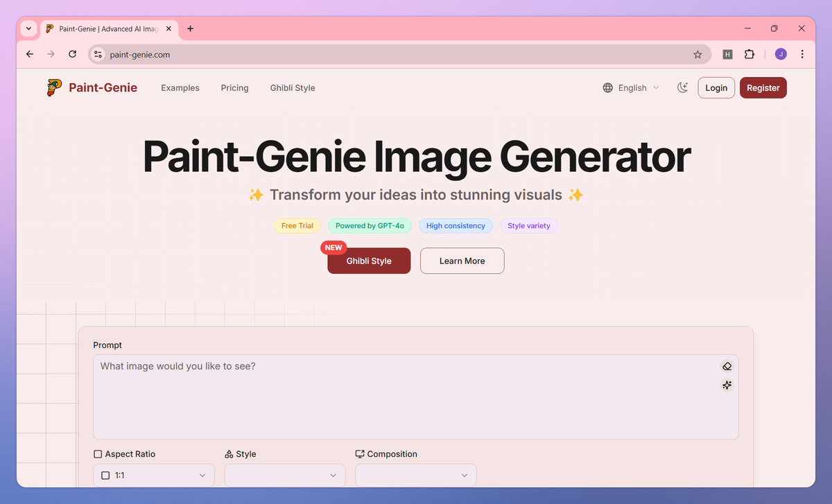The width and height of the screenshot is (832, 504).
Task: Click the address bar URL paint-genie.com
Action: coord(140,54)
